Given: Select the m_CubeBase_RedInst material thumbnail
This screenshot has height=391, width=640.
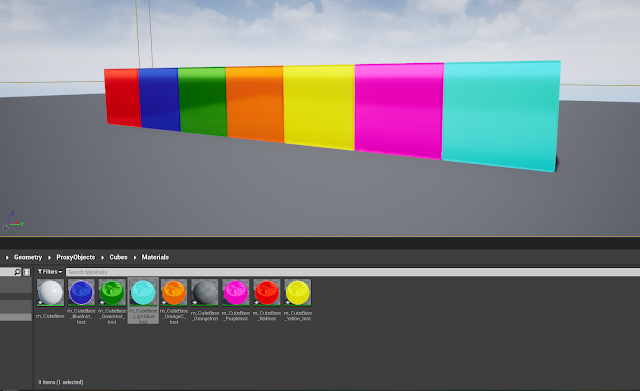Looking at the screenshot, I should click(267, 293).
